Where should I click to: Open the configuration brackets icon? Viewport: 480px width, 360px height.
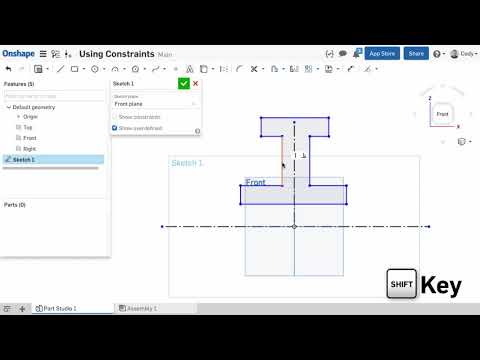(329, 54)
